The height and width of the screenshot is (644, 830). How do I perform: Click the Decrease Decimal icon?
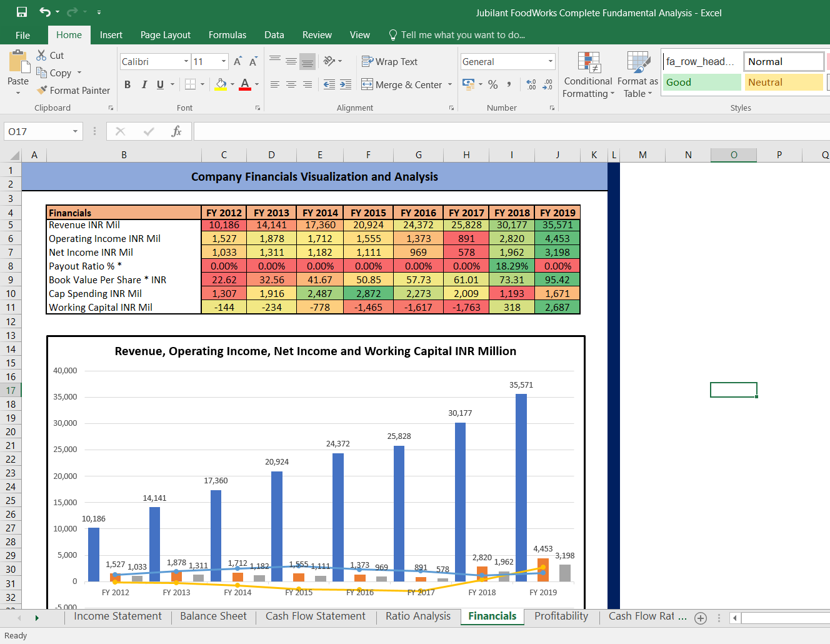coord(547,84)
